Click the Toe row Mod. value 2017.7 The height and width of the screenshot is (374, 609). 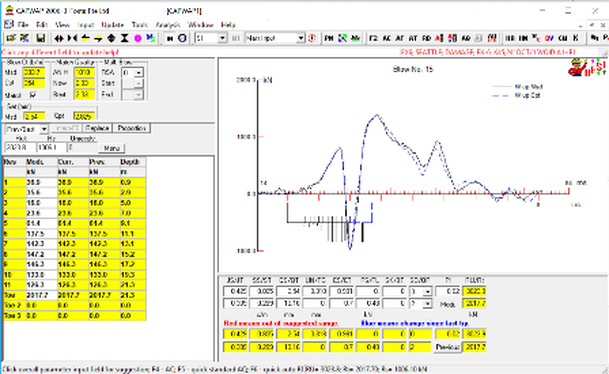41,295
